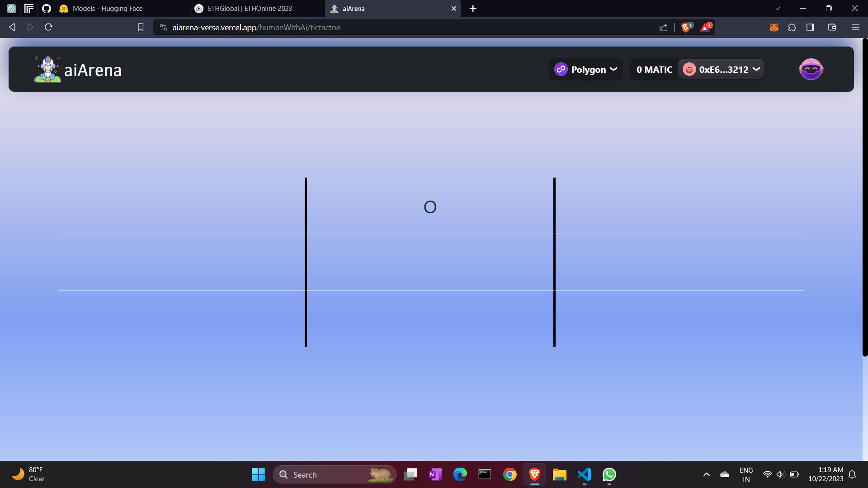Viewport: 868px width, 488px height.
Task: Open the clock showing 1:19 AM
Action: tap(826, 474)
